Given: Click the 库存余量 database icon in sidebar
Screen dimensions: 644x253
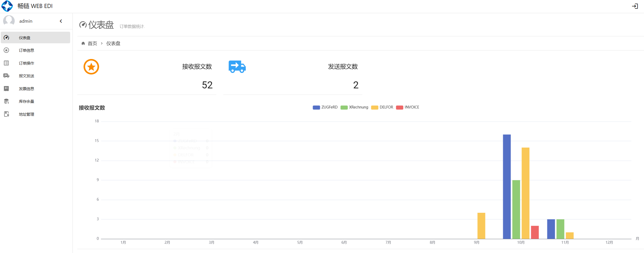Looking at the screenshot, I should coord(6,101).
